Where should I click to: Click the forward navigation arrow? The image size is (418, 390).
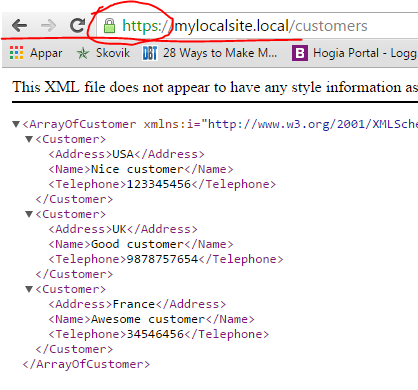48,26
